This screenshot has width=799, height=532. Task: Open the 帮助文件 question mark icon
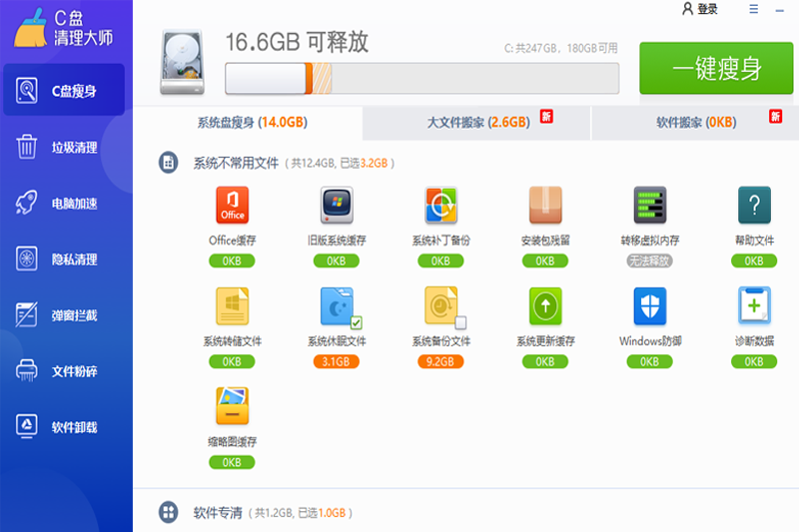754,206
